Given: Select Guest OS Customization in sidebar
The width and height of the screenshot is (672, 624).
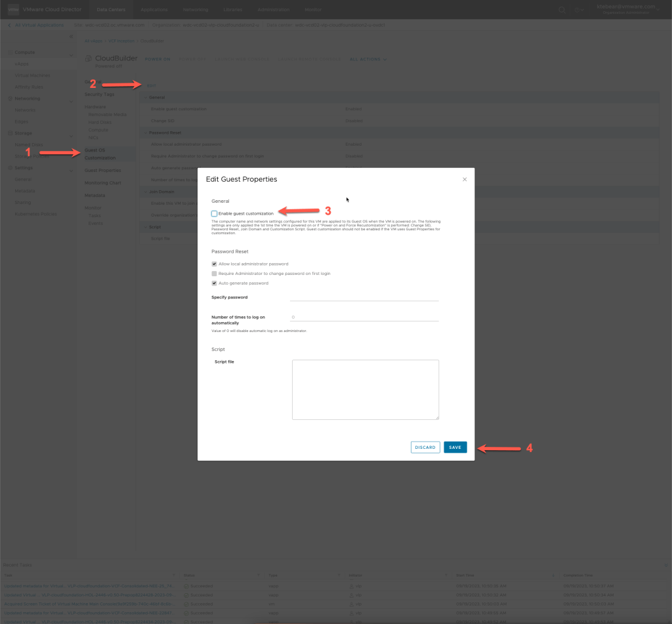Looking at the screenshot, I should (x=100, y=154).
